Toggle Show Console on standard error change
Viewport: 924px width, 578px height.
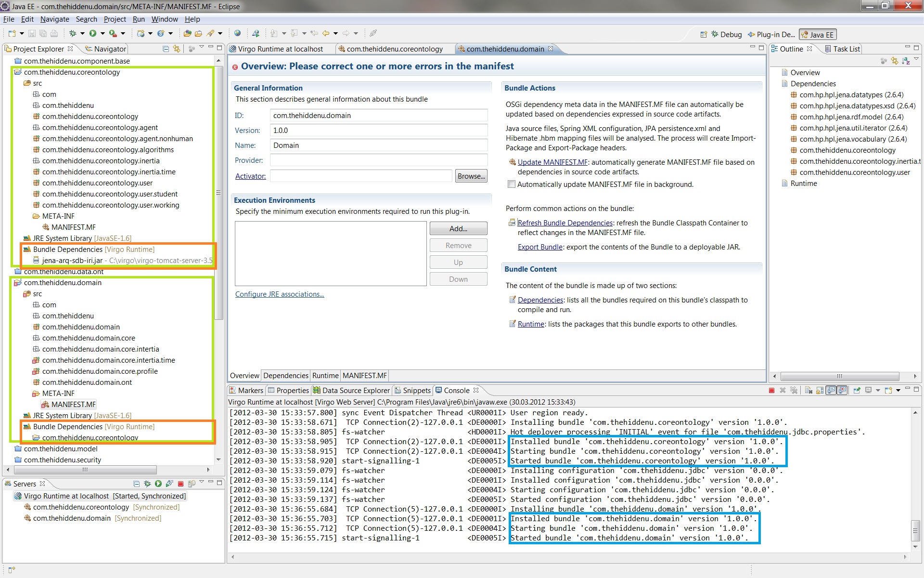[x=842, y=390]
